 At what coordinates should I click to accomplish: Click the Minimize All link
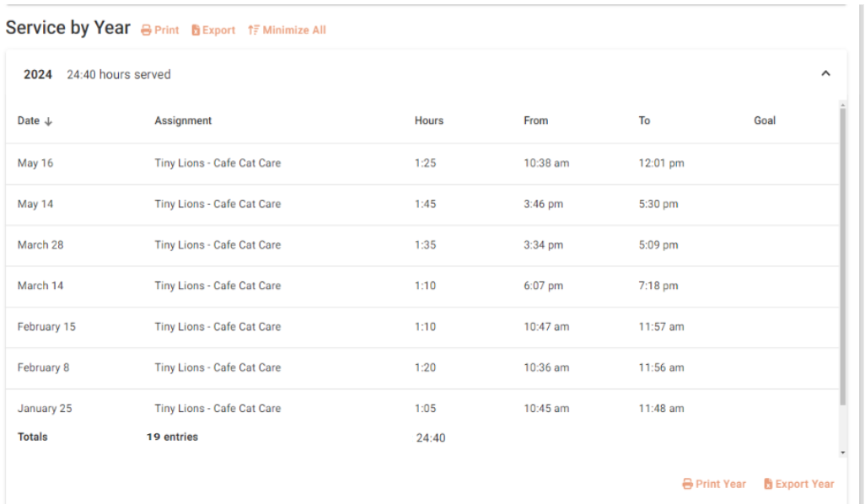tap(293, 30)
